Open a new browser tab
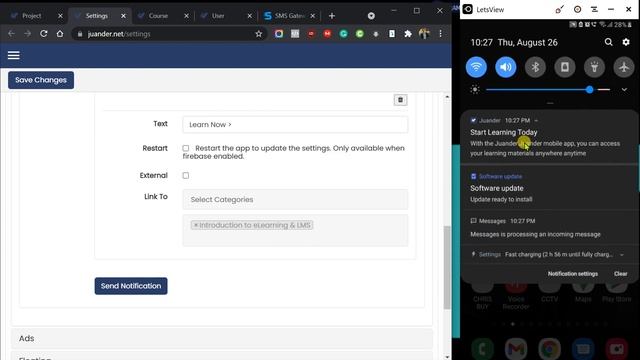 tap(332, 16)
